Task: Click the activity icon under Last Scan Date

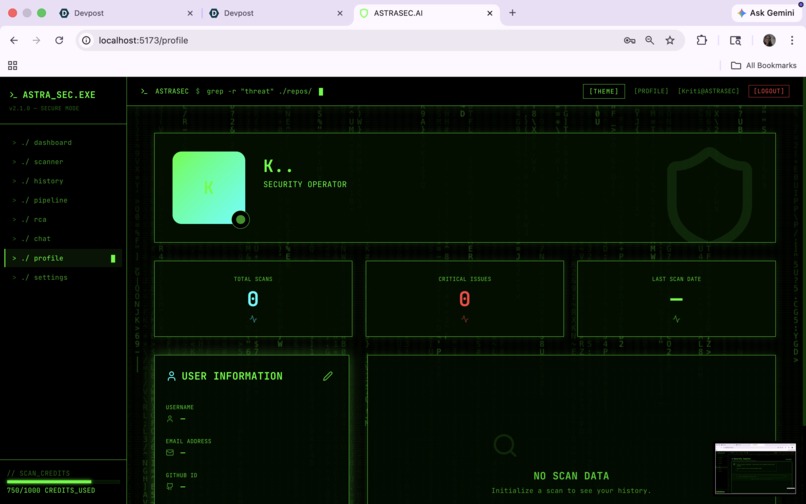Action: tap(676, 319)
